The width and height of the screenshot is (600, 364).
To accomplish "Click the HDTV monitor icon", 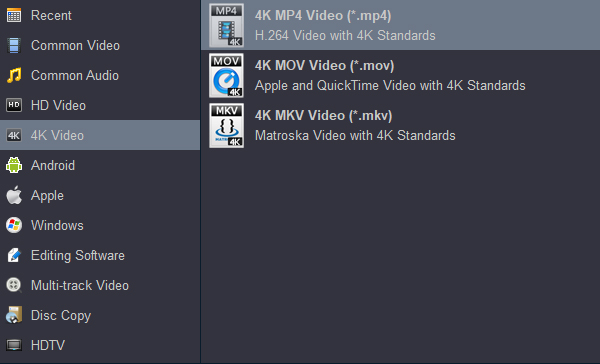I will point(14,345).
